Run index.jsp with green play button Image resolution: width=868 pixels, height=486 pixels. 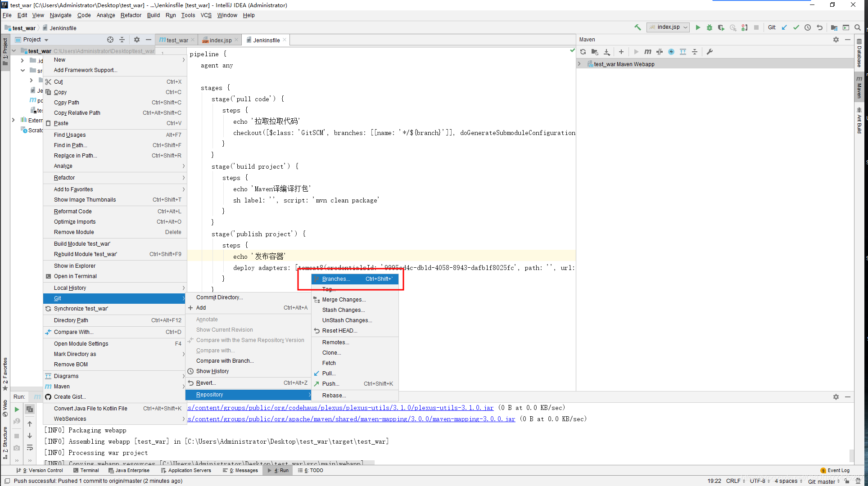tap(698, 27)
